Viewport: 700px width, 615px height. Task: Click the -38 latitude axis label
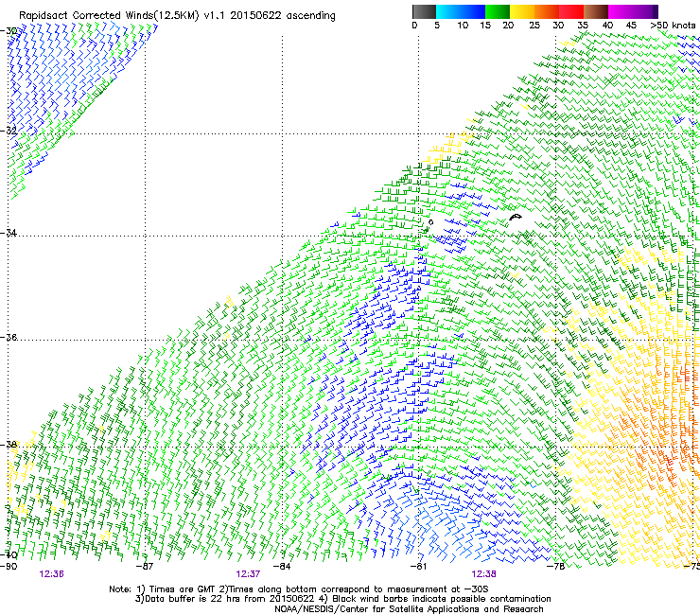[x=9, y=445]
